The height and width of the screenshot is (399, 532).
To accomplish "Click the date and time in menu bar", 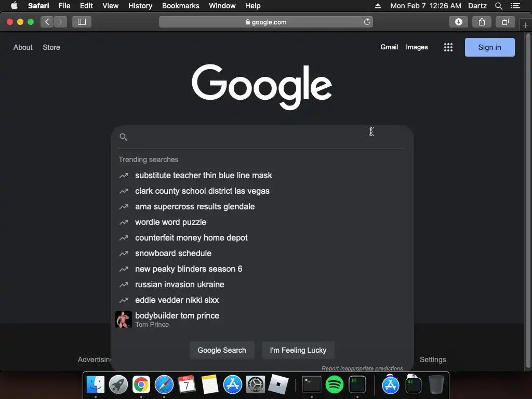I will (426, 6).
